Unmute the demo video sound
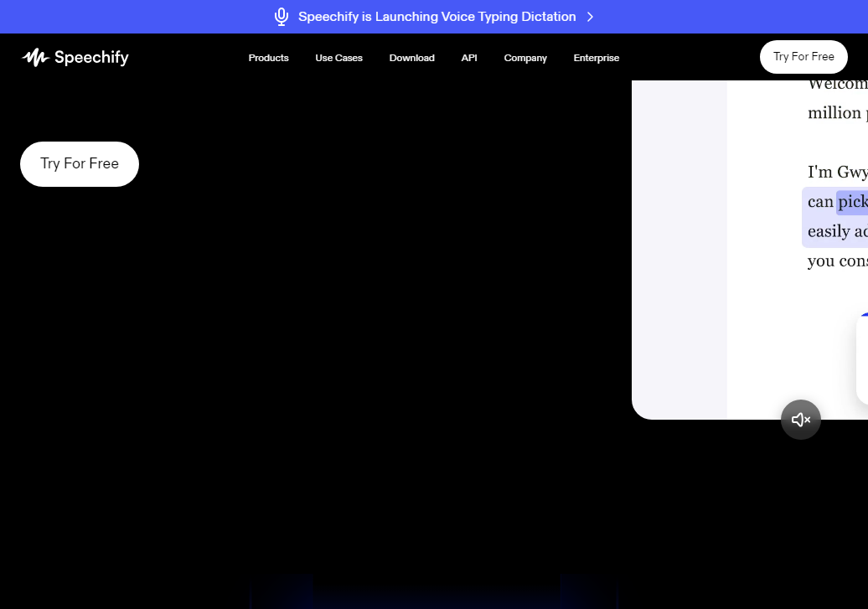Image resolution: width=868 pixels, height=609 pixels. (800, 420)
